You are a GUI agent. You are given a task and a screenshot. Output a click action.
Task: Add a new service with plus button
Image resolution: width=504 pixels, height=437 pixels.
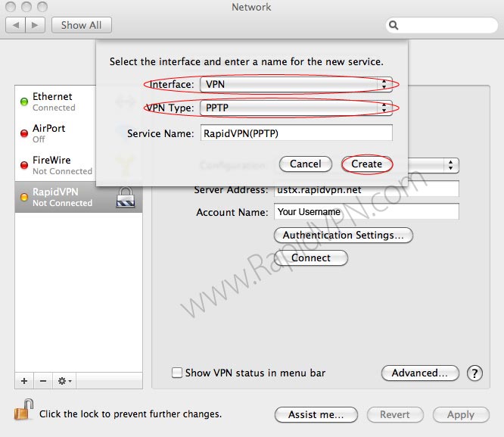(x=24, y=381)
